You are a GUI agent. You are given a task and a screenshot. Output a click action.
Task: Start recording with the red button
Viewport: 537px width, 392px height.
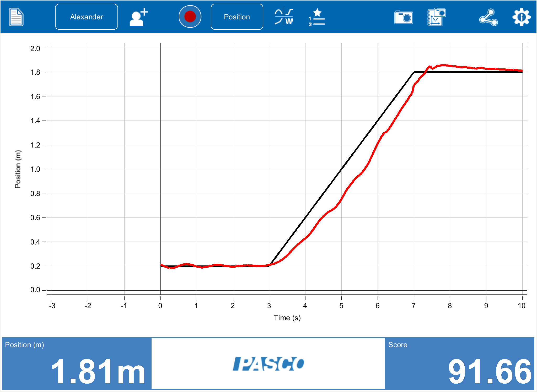[190, 17]
